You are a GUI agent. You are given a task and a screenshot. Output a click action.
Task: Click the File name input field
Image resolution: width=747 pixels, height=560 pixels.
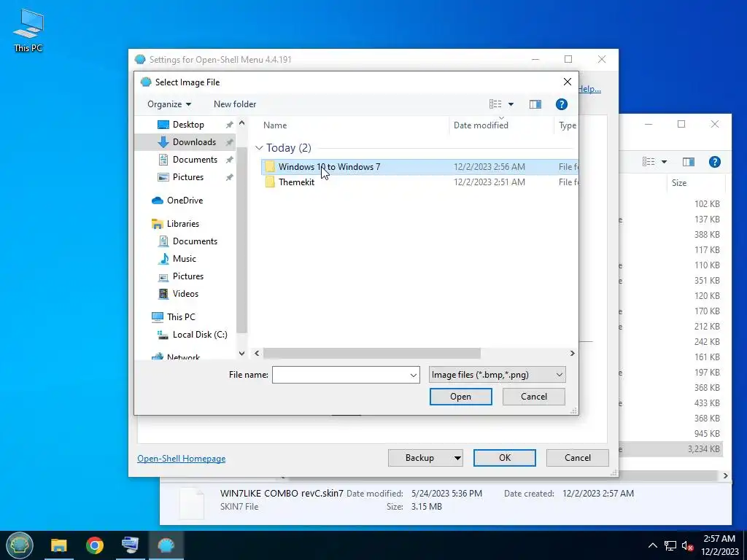(x=340, y=375)
